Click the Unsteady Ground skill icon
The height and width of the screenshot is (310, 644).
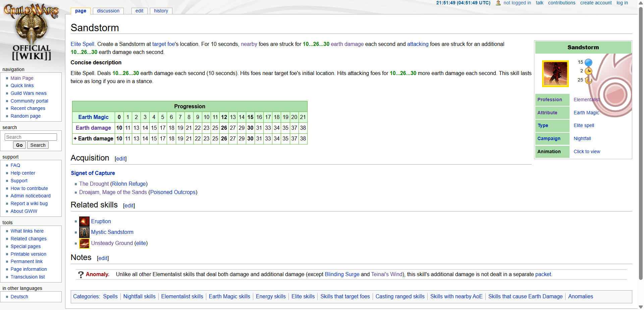point(84,243)
